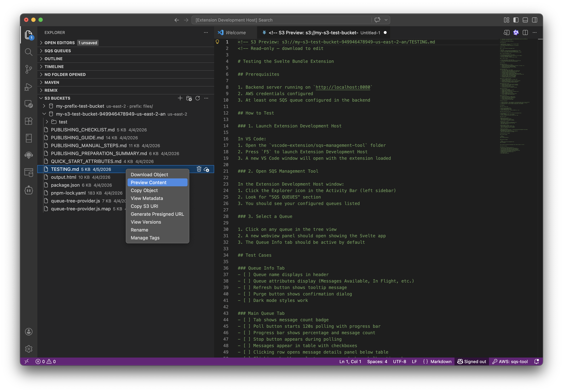Choose Manage Tags menu entry
This screenshot has height=392, width=563.
point(157,238)
